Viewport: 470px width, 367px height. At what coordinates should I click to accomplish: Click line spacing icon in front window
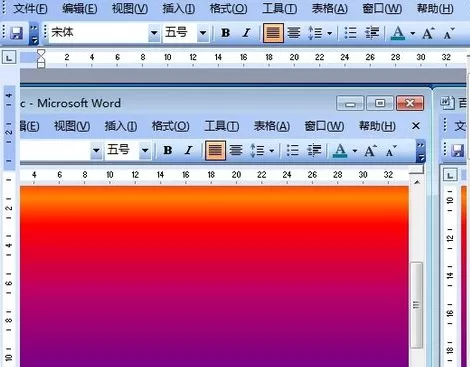click(257, 150)
